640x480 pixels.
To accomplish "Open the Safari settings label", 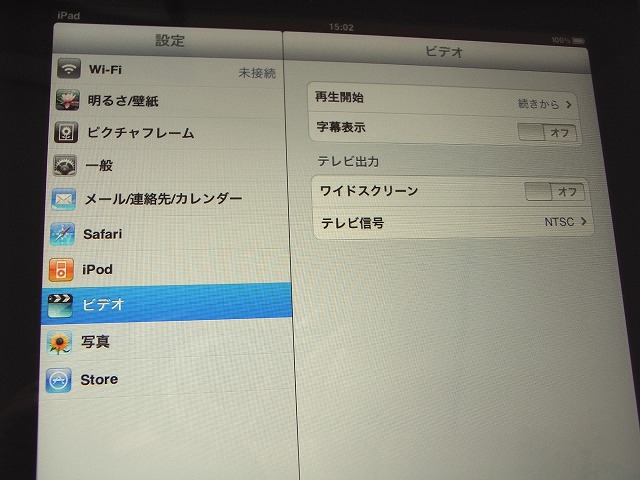I will [102, 234].
